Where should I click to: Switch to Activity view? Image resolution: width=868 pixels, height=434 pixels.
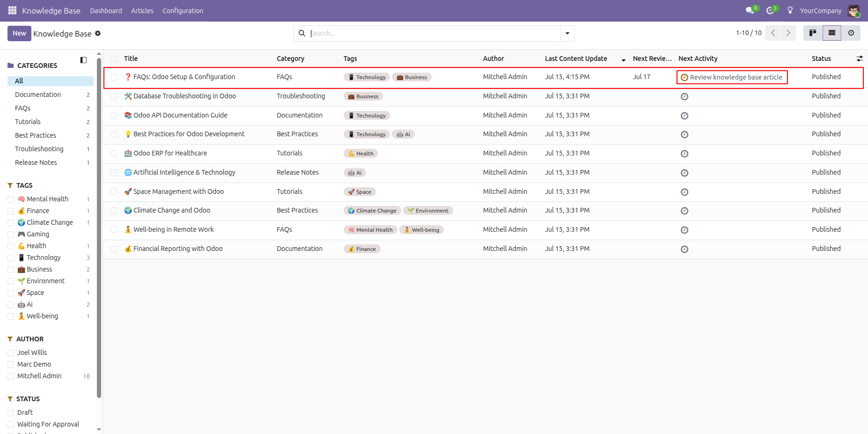[x=851, y=33]
